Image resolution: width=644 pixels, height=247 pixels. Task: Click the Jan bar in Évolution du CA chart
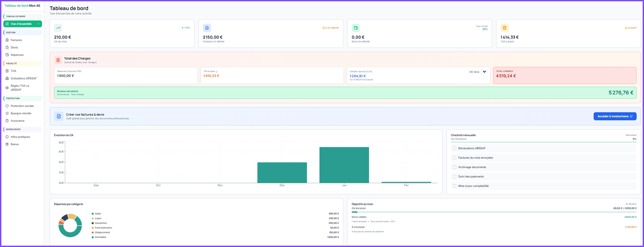tap(344, 165)
